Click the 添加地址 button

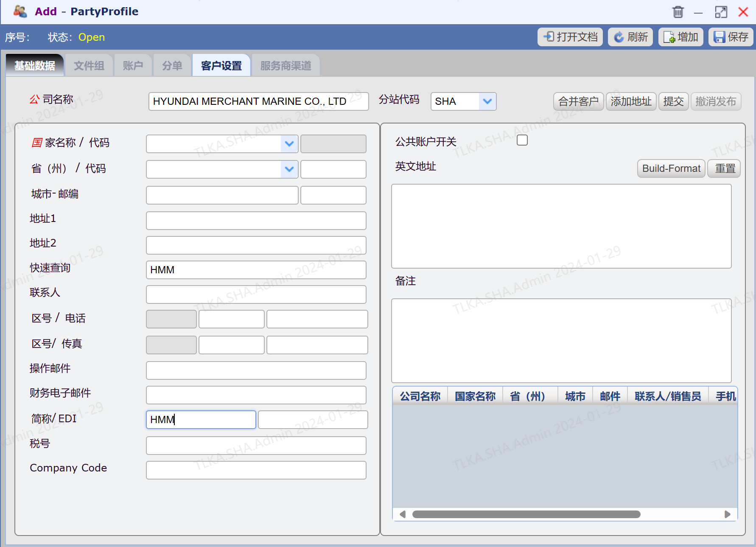(631, 101)
